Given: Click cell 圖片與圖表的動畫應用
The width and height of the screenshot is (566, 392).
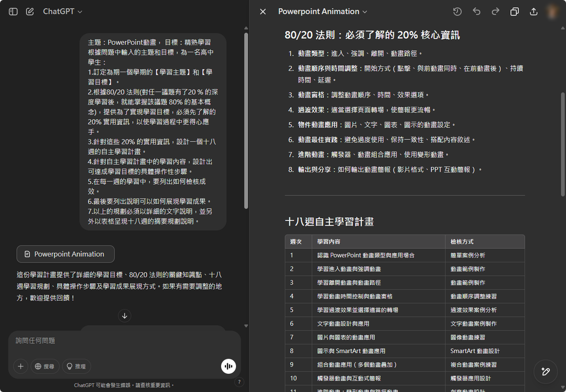Looking at the screenshot, I should (x=378, y=337).
